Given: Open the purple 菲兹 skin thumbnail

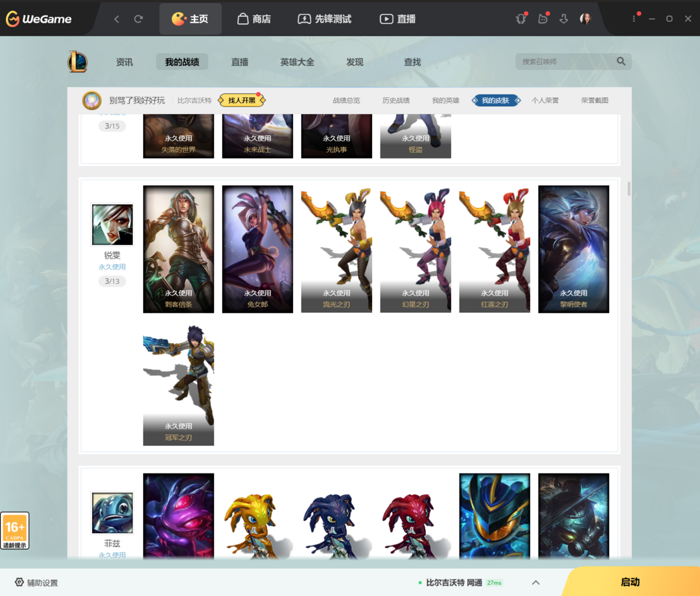Looking at the screenshot, I should [x=179, y=516].
